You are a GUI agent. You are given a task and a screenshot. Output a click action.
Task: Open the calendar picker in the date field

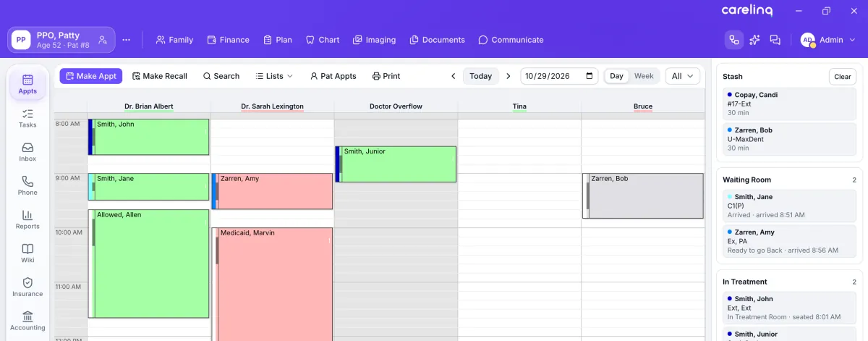[590, 76]
